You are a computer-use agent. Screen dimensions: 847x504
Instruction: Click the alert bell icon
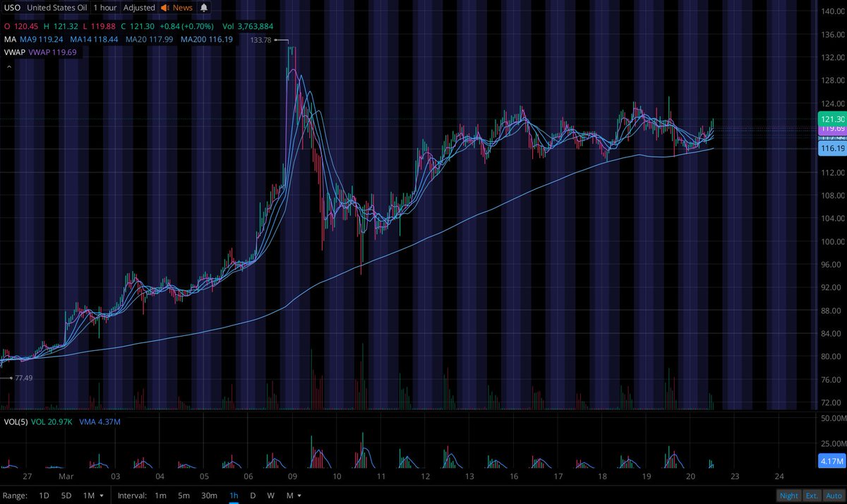click(204, 8)
